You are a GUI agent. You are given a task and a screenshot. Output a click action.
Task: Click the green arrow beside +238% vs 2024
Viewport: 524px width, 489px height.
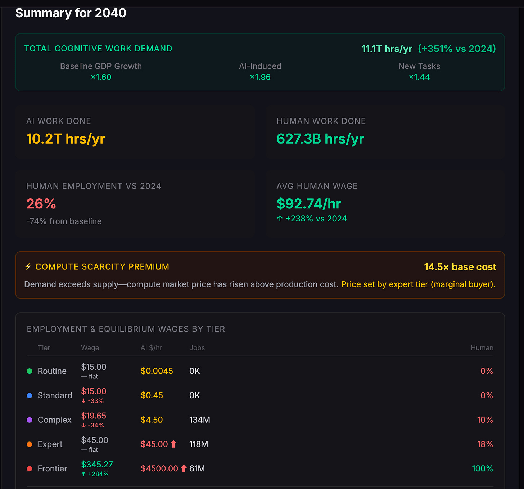point(280,219)
